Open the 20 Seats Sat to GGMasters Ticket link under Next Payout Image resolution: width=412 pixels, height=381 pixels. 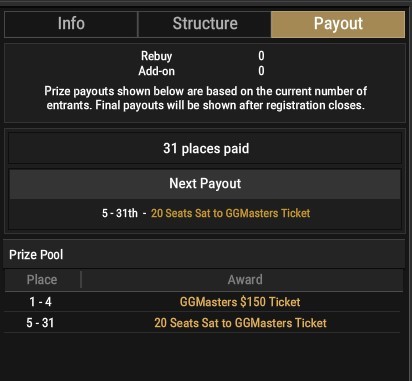[230, 213]
